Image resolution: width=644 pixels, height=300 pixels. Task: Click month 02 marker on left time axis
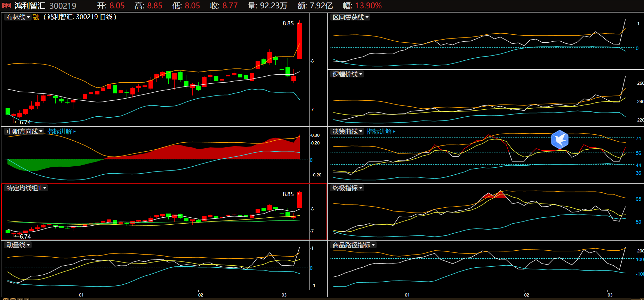pyautogui.click(x=201, y=295)
